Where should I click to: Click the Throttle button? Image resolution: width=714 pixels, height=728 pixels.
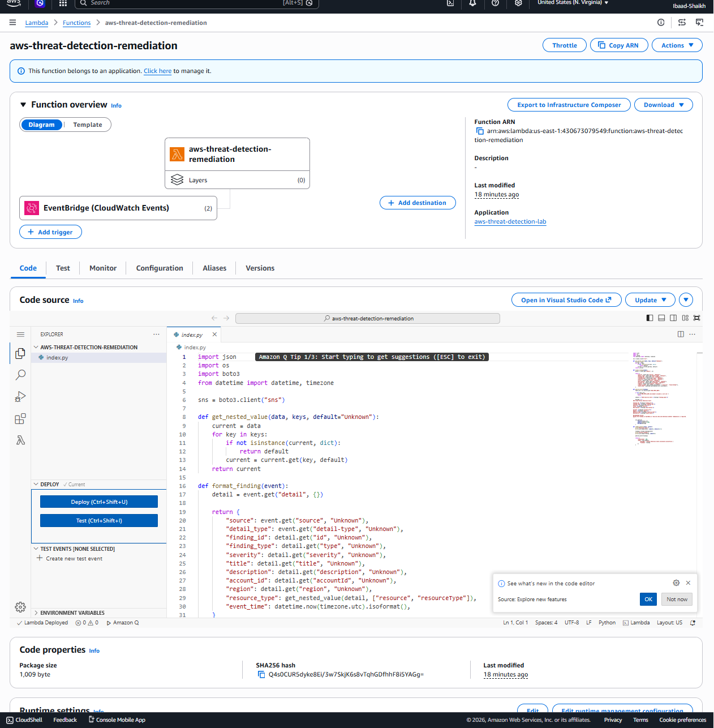pos(565,45)
